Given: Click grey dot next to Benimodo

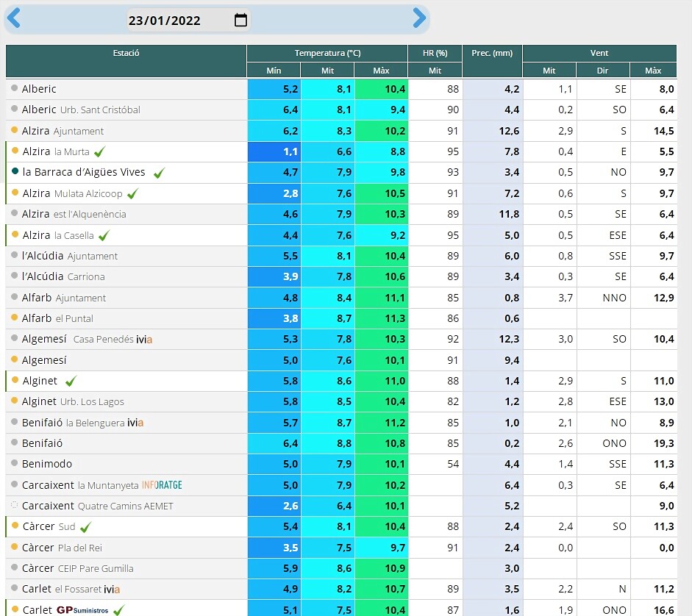Looking at the screenshot, I should 14,463.
